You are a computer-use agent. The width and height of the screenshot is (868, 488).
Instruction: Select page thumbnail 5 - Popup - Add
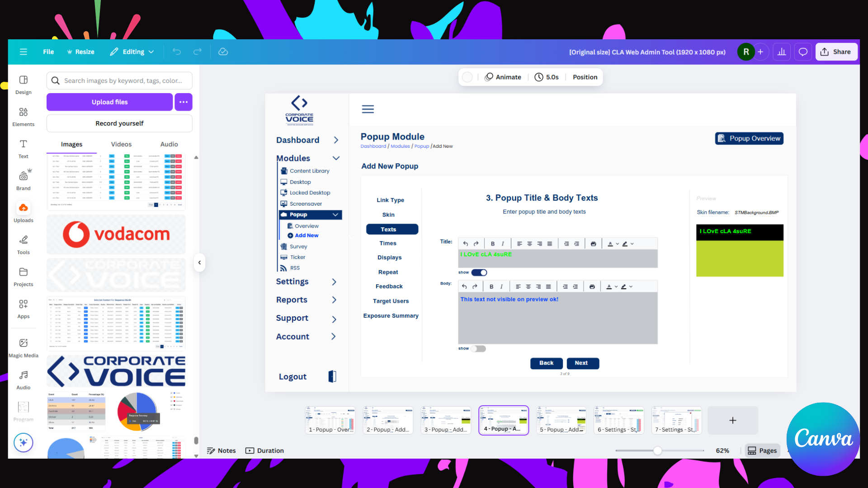pyautogui.click(x=561, y=420)
